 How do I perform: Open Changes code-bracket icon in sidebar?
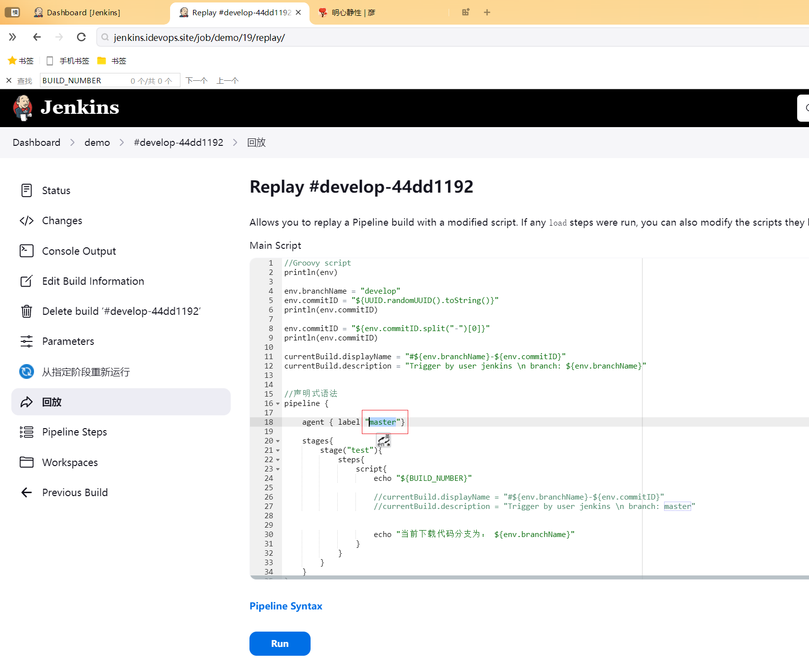point(27,221)
